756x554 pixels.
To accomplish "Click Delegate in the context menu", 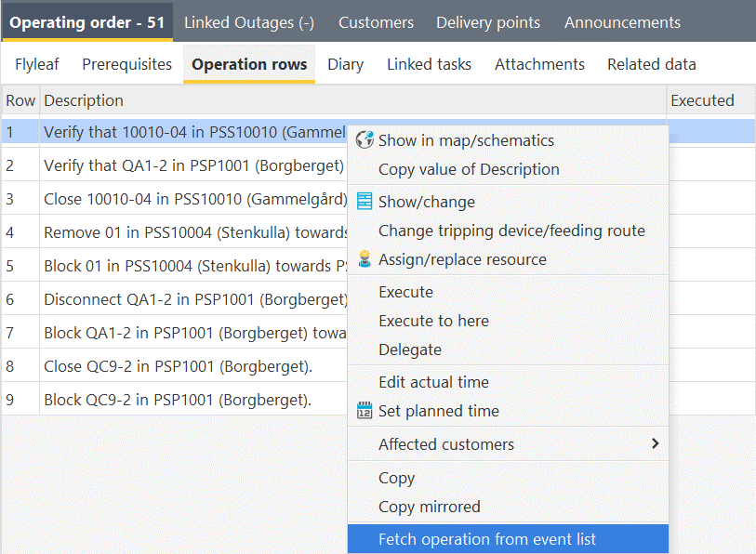I will point(410,350).
